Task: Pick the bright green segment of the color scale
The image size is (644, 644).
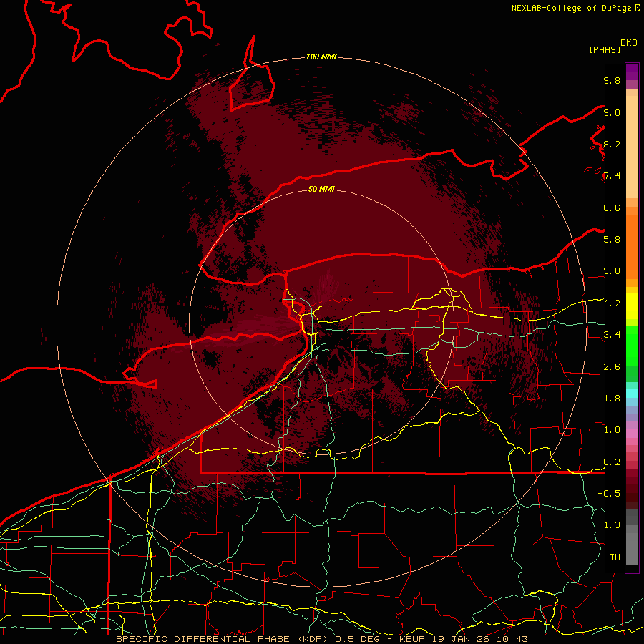Action: pos(632,346)
